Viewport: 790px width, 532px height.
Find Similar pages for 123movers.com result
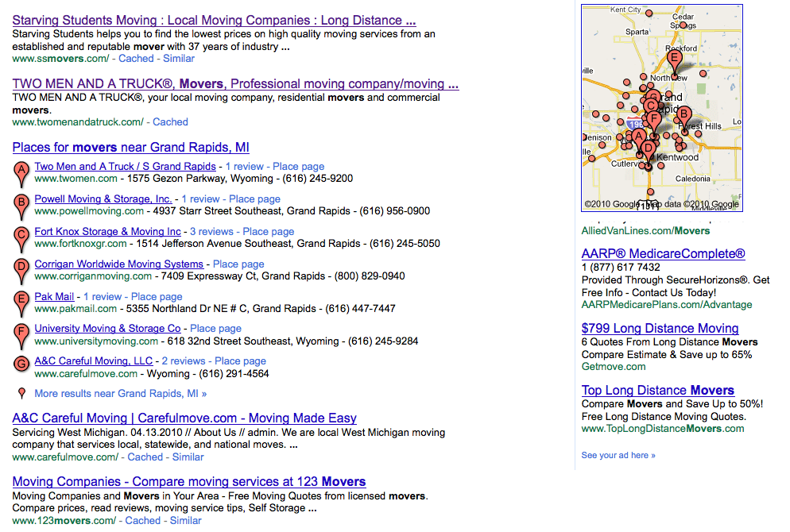pos(185,521)
